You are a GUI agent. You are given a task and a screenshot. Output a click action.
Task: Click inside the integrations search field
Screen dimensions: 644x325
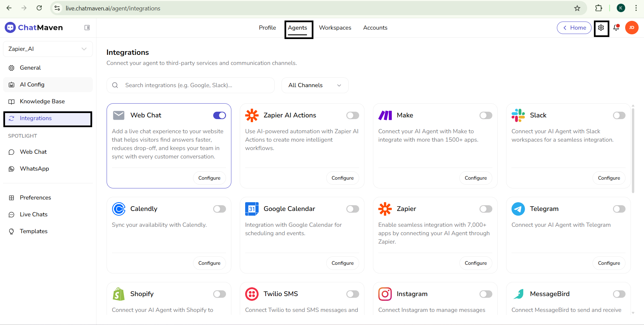190,85
